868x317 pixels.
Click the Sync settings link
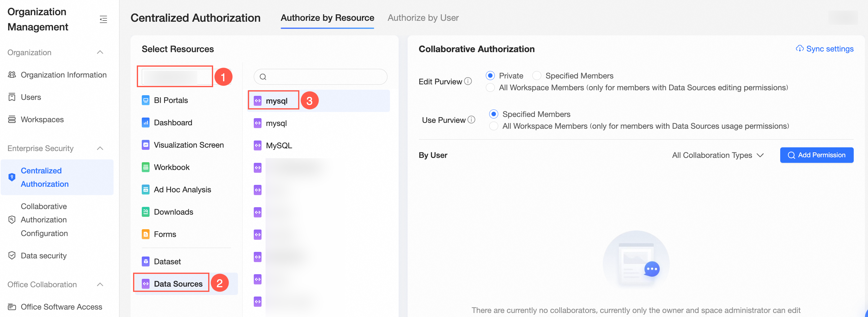pyautogui.click(x=825, y=48)
